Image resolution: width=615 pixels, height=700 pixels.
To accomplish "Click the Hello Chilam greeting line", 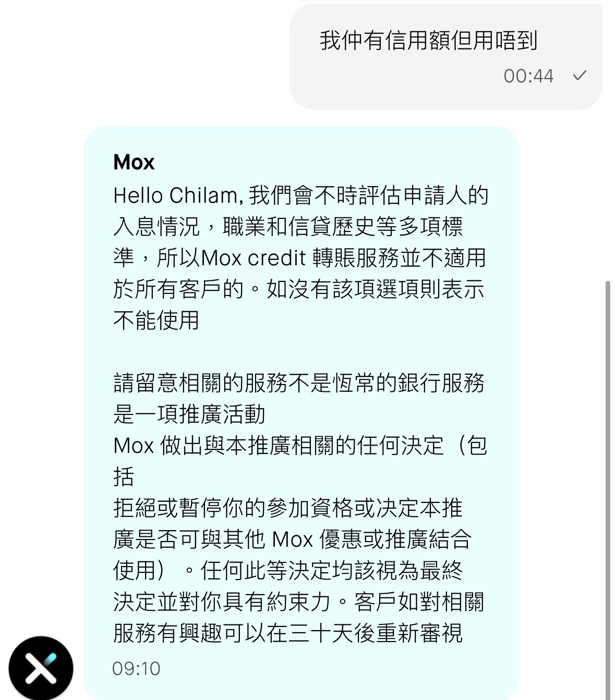I will (x=301, y=195).
